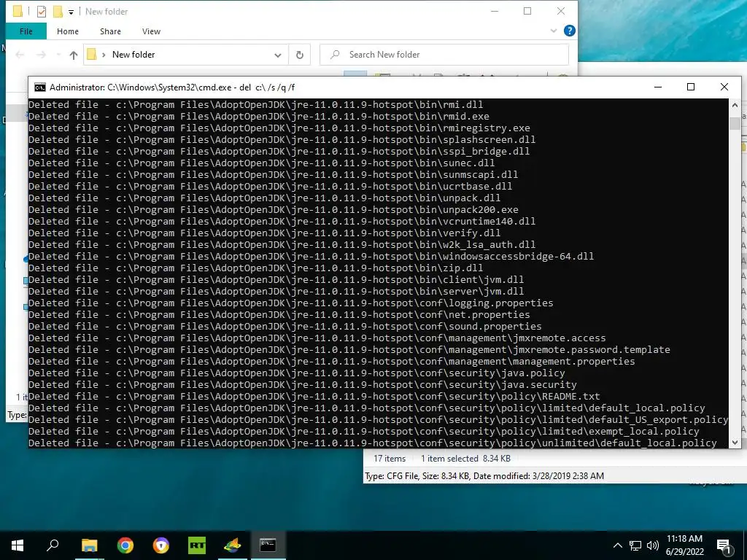
Task: Click the Refresh button in Explorer
Action: point(300,55)
